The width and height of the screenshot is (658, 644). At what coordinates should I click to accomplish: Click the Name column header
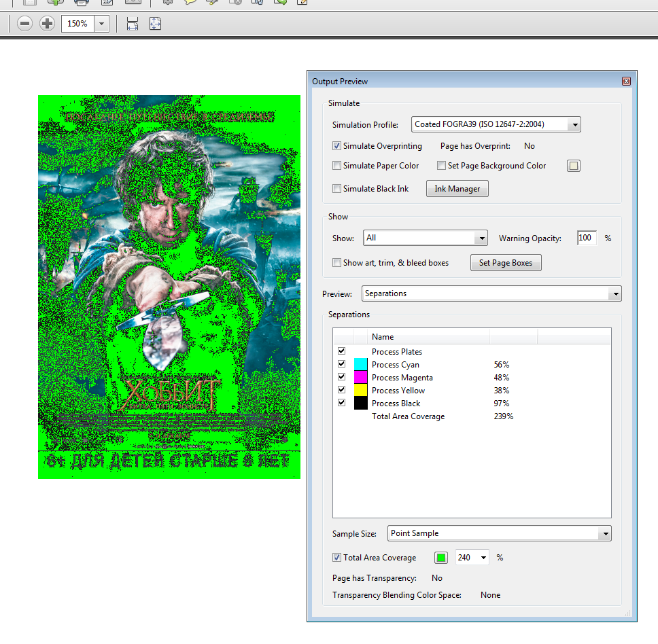pos(428,337)
